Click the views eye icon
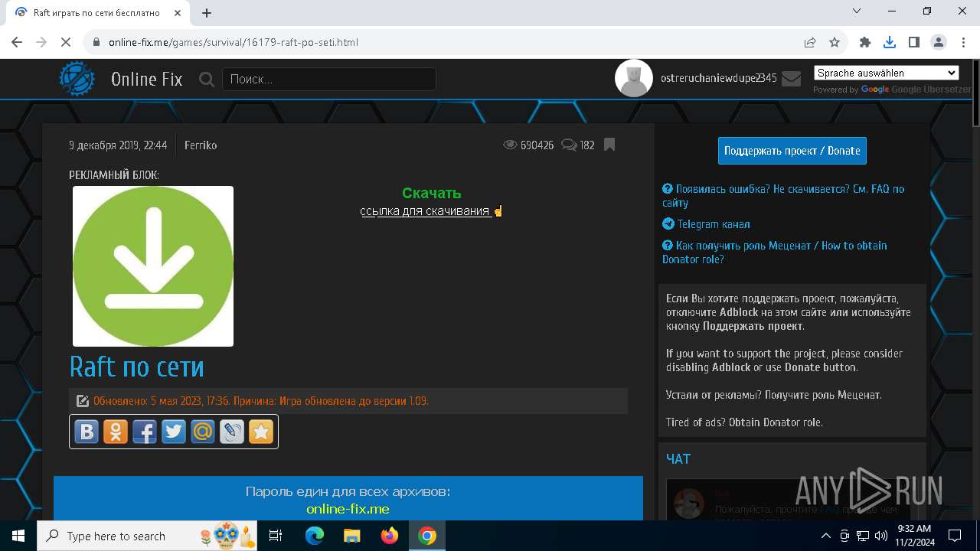This screenshot has width=980, height=551. tap(510, 145)
